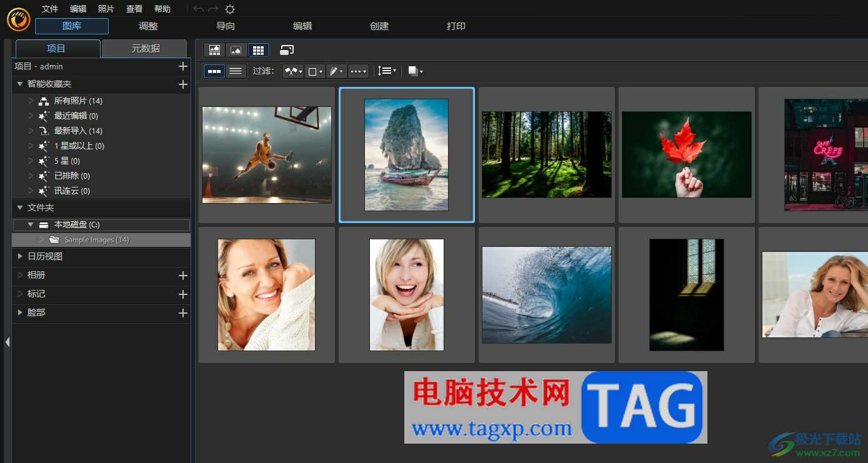This screenshot has width=868, height=463.
Task: Expand the 所有照片 tree node
Action: pos(31,101)
